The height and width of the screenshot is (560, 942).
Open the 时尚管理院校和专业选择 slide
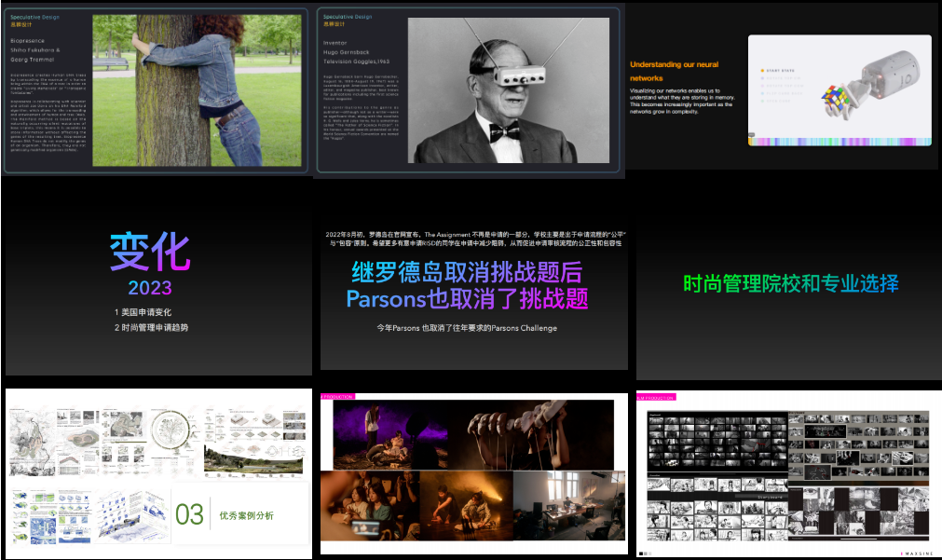click(x=789, y=282)
